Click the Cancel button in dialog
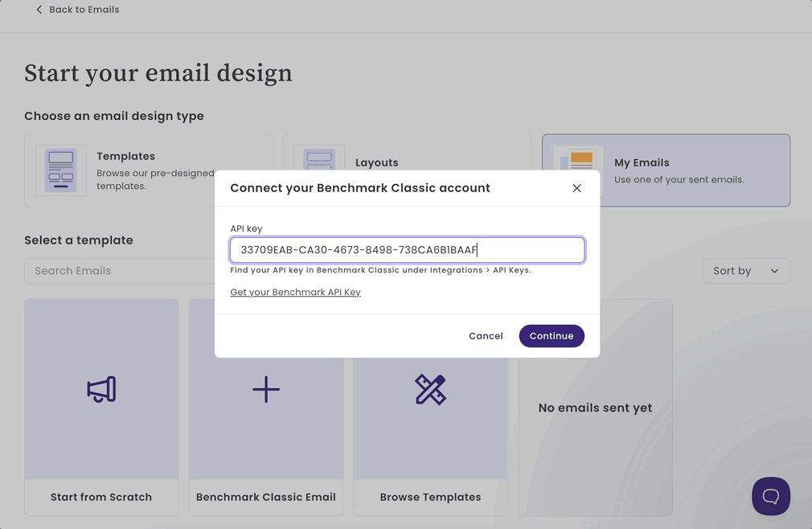This screenshot has width=812, height=529. (x=486, y=336)
